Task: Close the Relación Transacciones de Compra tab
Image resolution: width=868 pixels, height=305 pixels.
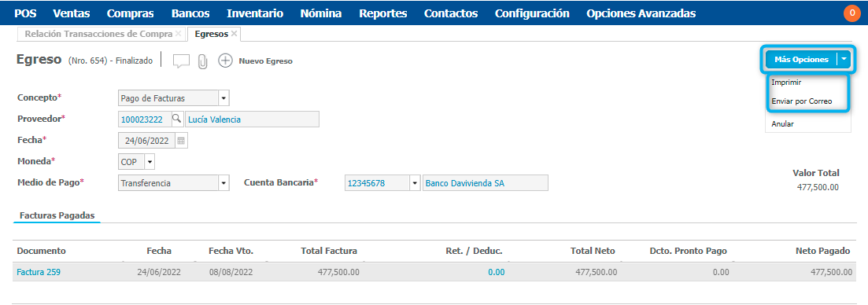Action: pos(179,34)
